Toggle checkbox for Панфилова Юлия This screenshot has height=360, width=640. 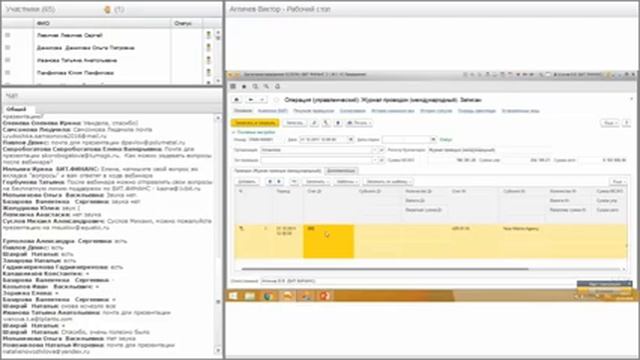pos(7,73)
